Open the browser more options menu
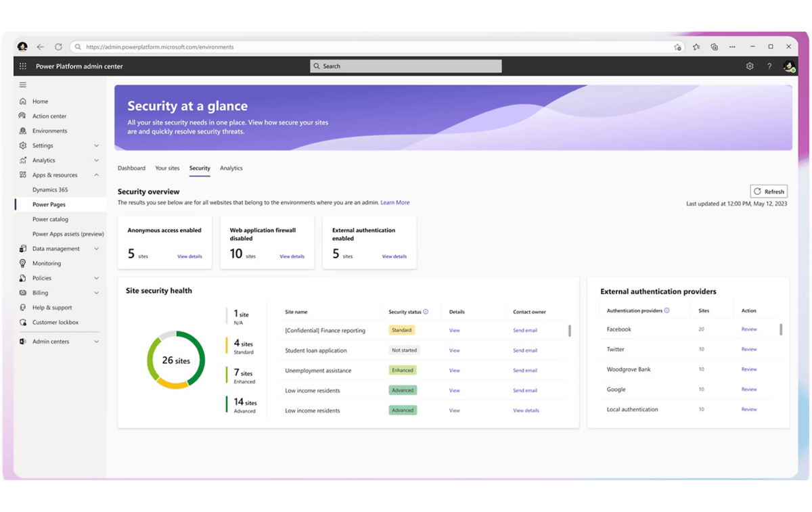The image size is (812, 512). coord(732,47)
